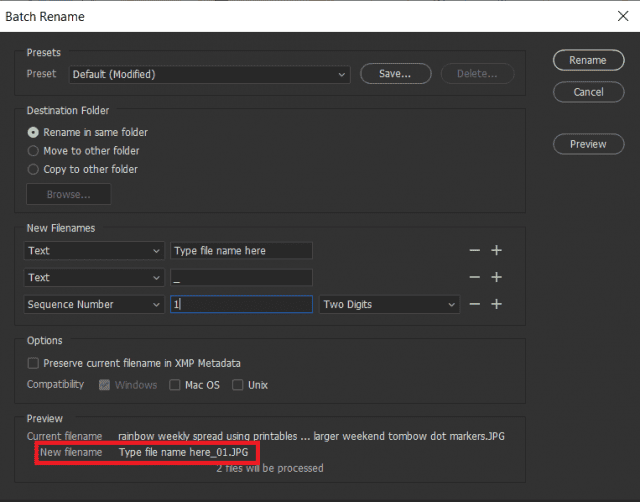
Task: Add a row after the first Text row
Action: (496, 250)
